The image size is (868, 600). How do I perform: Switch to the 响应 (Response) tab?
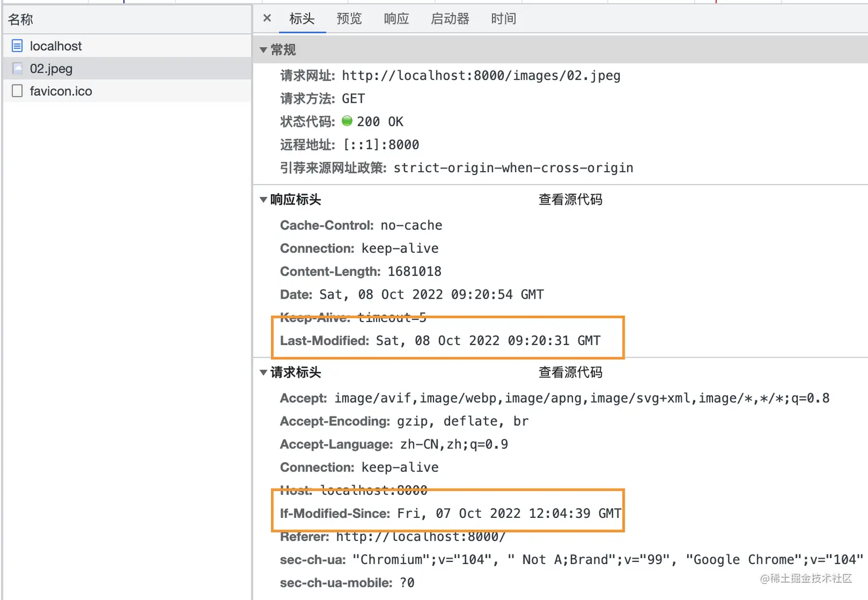(x=396, y=18)
